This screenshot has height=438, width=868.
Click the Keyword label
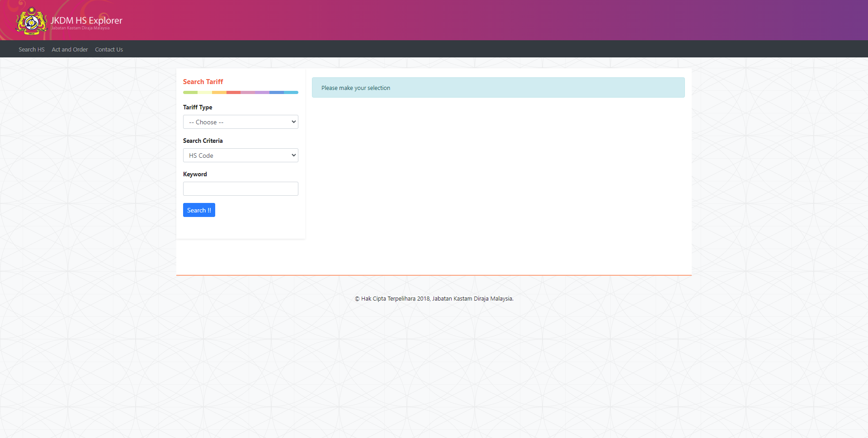coord(195,174)
